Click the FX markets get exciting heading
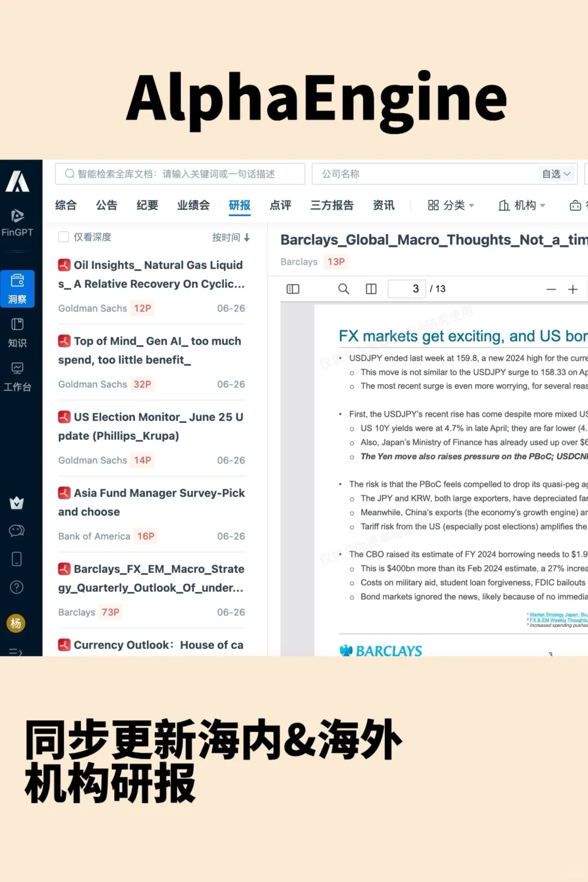 [463, 336]
